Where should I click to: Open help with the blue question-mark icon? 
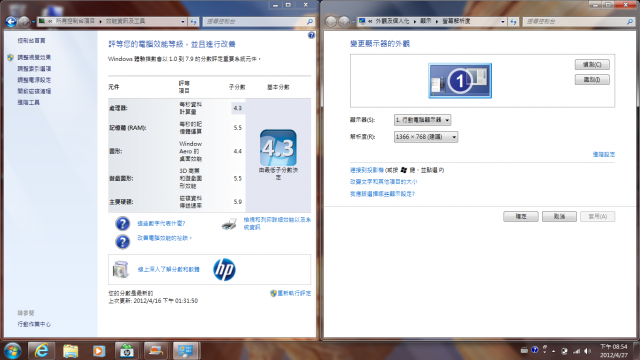[x=311, y=36]
